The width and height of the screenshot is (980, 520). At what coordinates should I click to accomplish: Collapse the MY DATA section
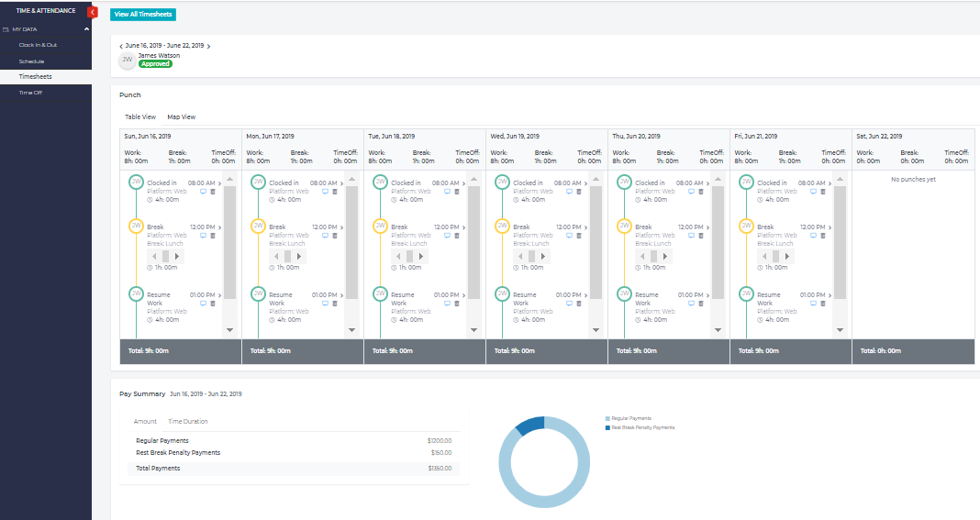[x=86, y=29]
